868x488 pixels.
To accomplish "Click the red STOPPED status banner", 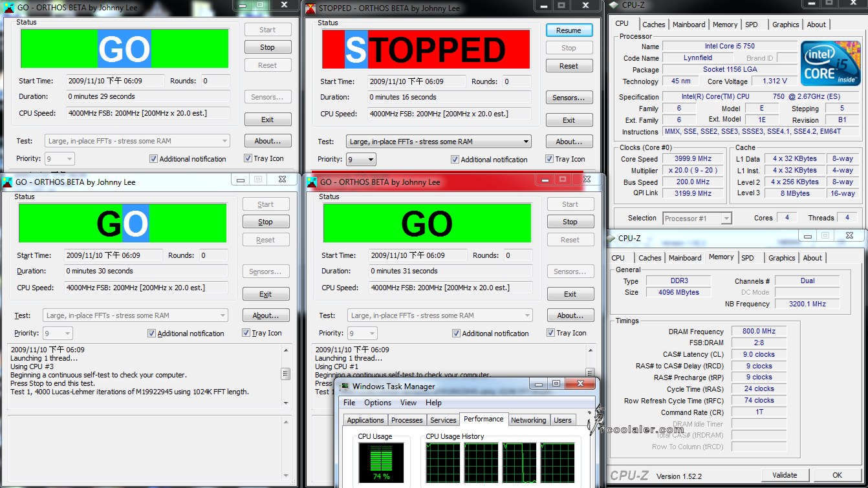I will 426,49.
